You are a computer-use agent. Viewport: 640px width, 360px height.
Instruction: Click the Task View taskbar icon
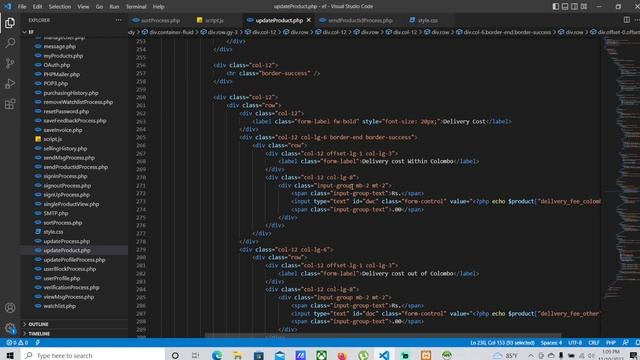coord(196,355)
